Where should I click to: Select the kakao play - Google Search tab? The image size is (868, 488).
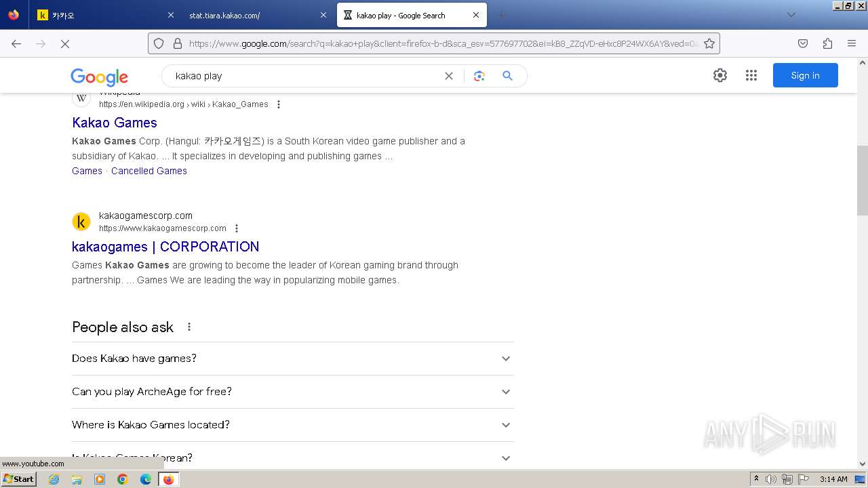pos(412,15)
